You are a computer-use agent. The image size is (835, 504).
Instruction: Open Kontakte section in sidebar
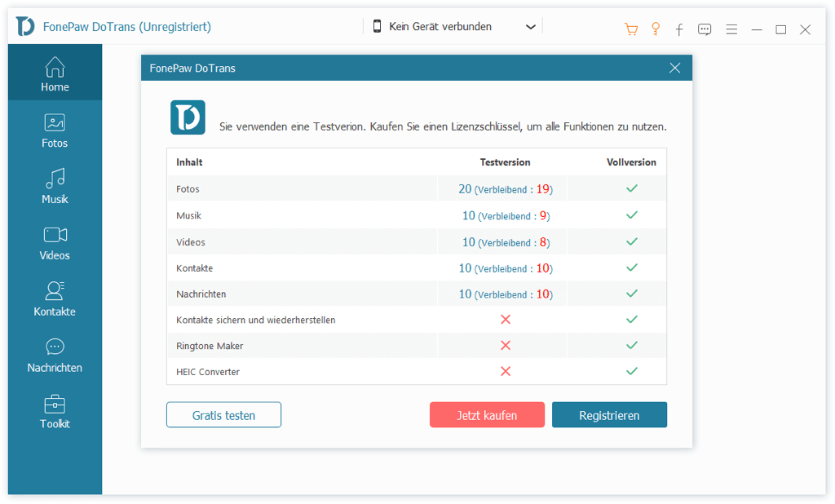point(55,298)
